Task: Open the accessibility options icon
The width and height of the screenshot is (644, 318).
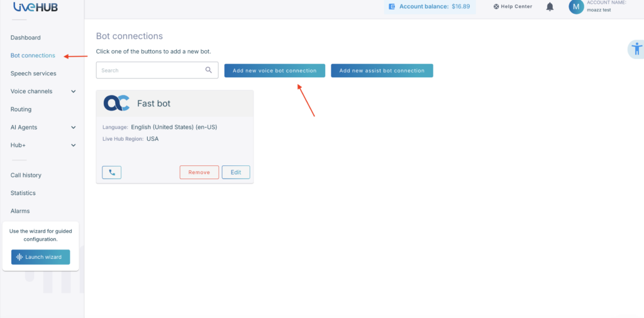Action: [x=636, y=48]
